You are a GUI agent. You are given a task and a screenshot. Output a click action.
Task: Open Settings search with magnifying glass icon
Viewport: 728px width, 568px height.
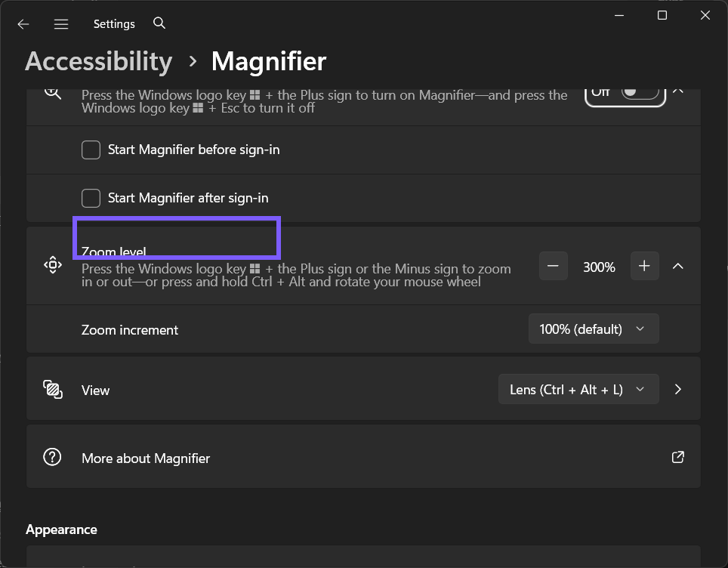click(159, 23)
